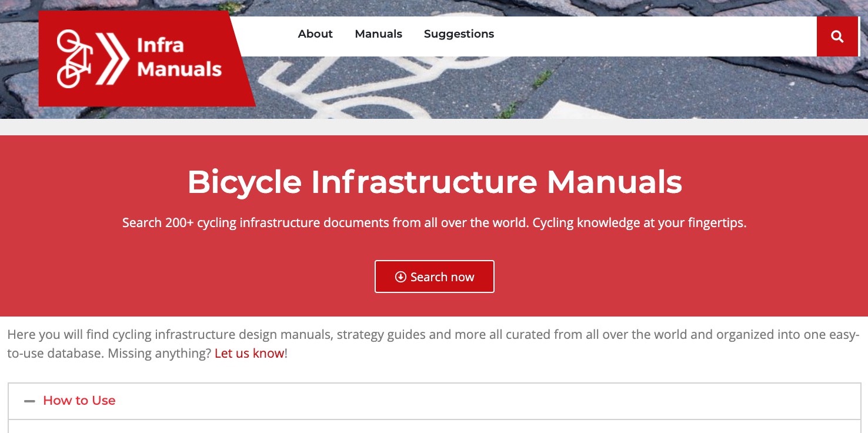
Task: Open the About menu item
Action: point(315,34)
